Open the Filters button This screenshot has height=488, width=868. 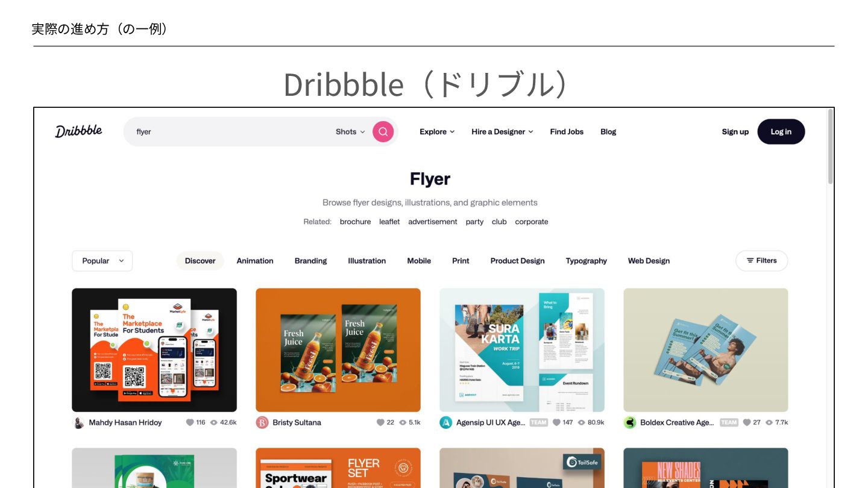761,261
